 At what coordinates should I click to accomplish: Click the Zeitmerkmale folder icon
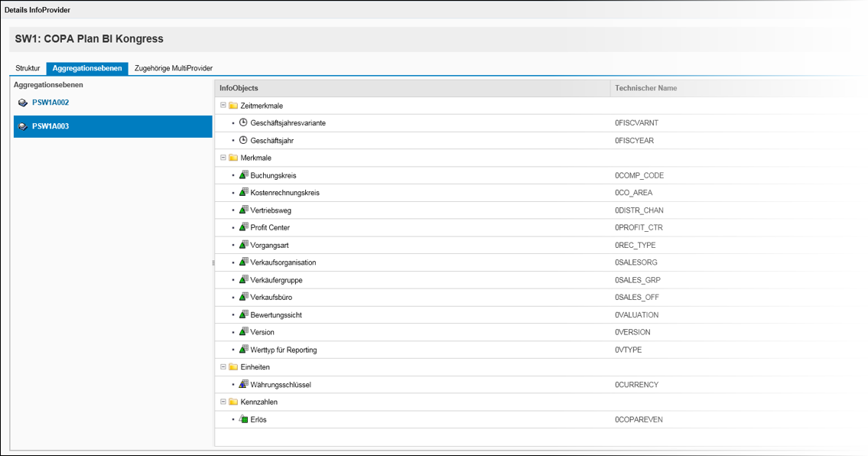pyautogui.click(x=233, y=106)
